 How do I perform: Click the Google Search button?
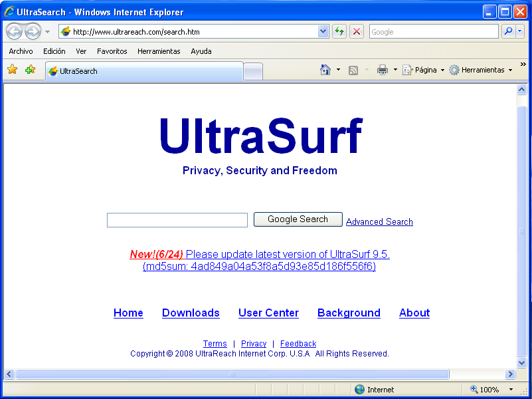pos(298,219)
